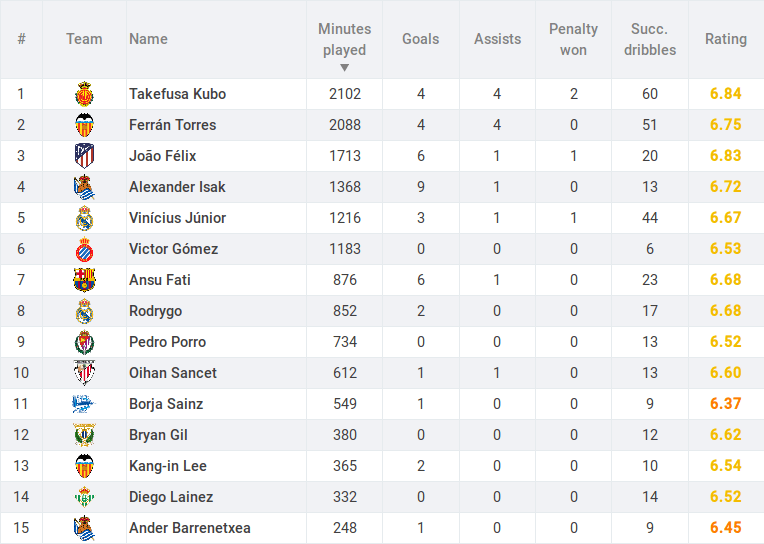Viewport: 764px width, 544px height.
Task: Click Takefusa Kubo's team crest icon
Action: click(84, 94)
